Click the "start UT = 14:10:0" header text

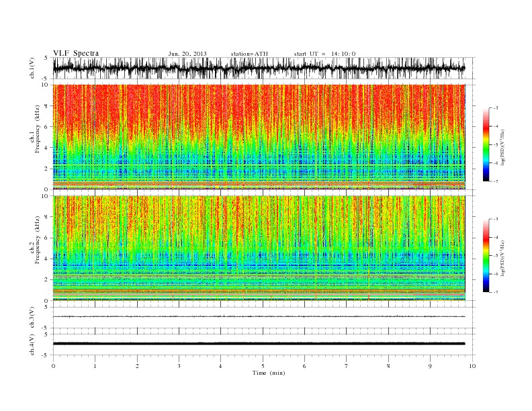click(x=324, y=54)
